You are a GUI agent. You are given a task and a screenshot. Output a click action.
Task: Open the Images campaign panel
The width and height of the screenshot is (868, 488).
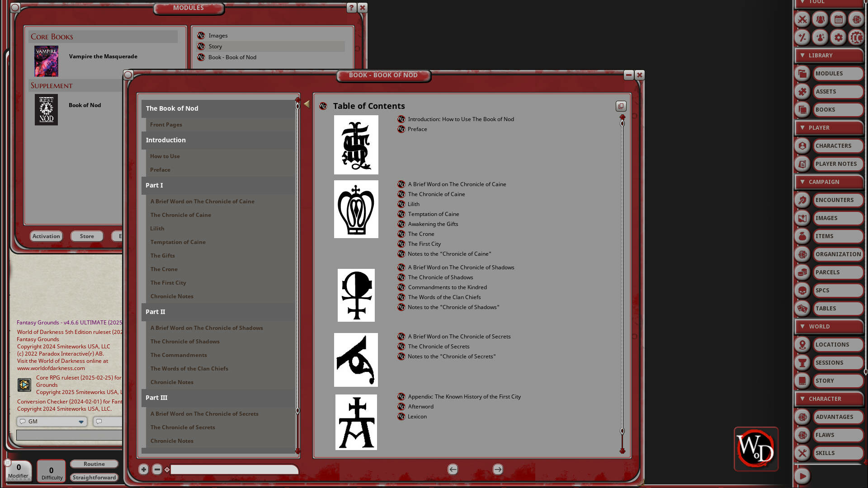pos(837,218)
